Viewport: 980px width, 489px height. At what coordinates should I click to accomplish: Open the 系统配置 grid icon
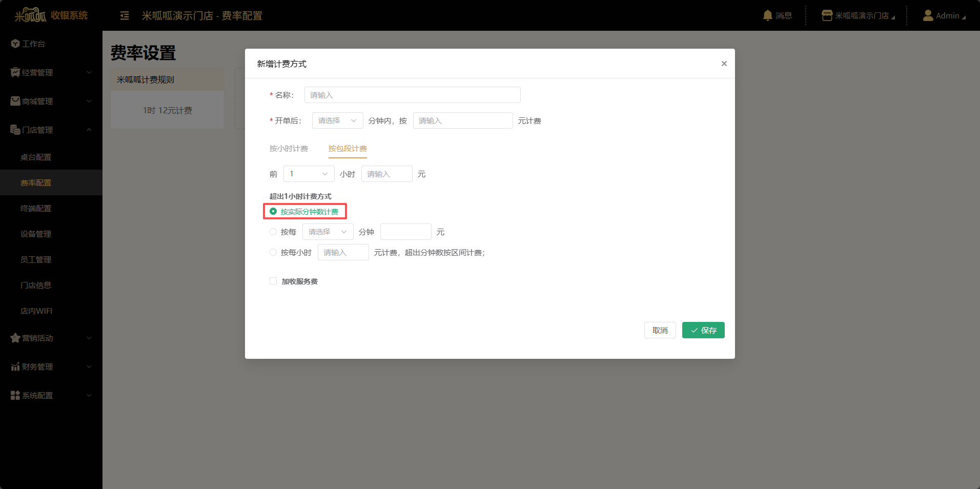click(x=15, y=395)
